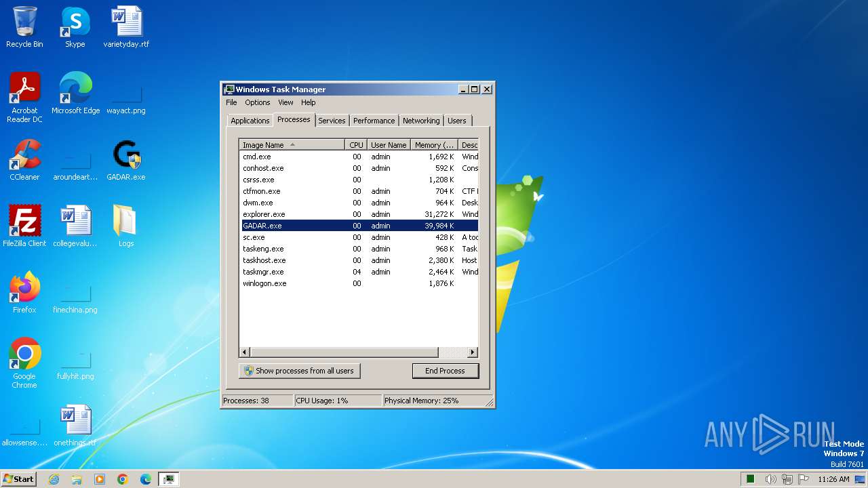Open the Google Chrome desktop shortcut
This screenshot has height=488, width=868.
[24, 363]
